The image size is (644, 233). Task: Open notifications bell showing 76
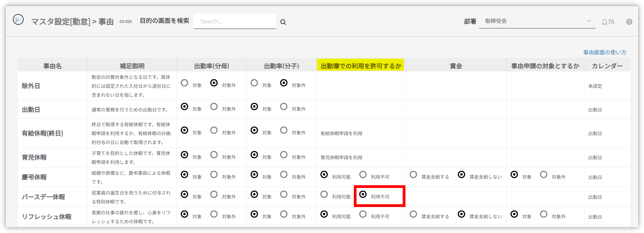coord(608,22)
